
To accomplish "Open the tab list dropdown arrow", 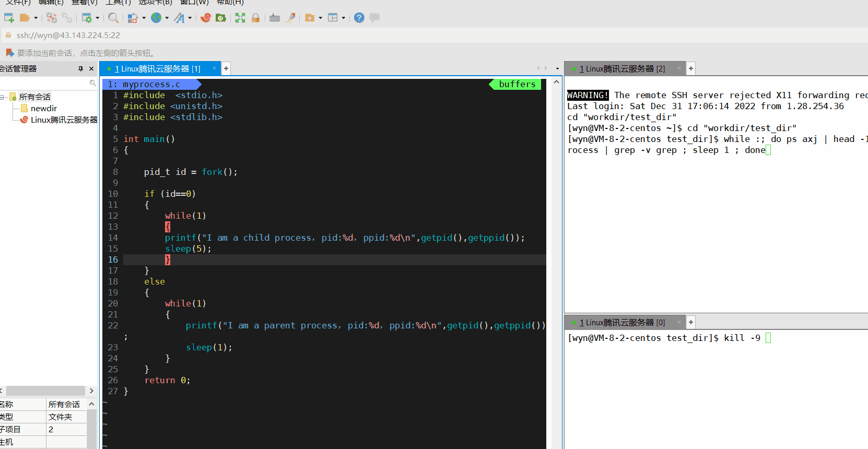I will 557,69.
